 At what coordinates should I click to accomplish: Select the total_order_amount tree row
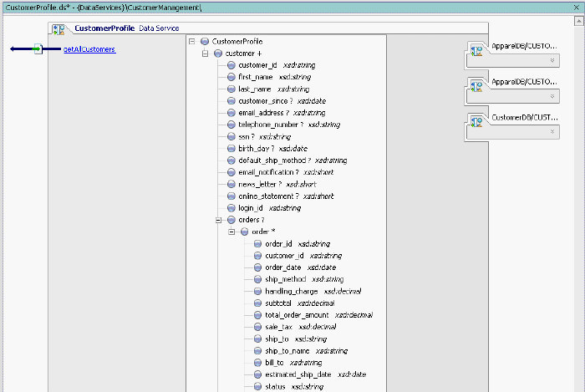(313, 315)
